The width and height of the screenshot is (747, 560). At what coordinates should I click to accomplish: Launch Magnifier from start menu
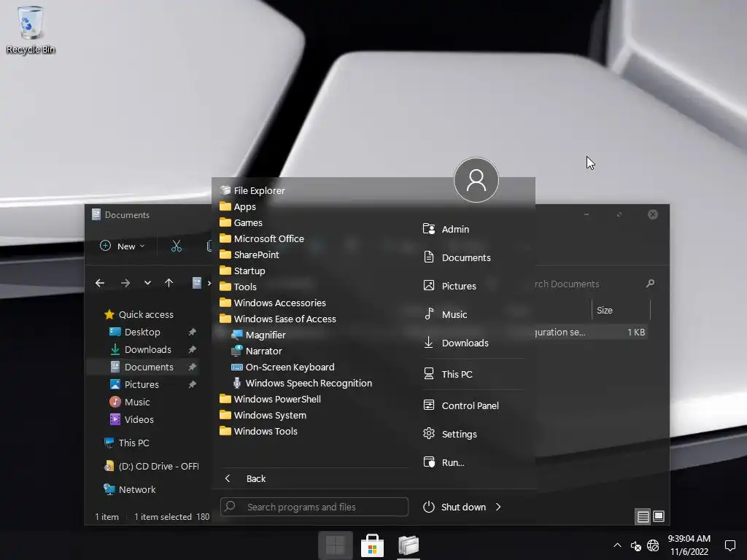(258, 335)
